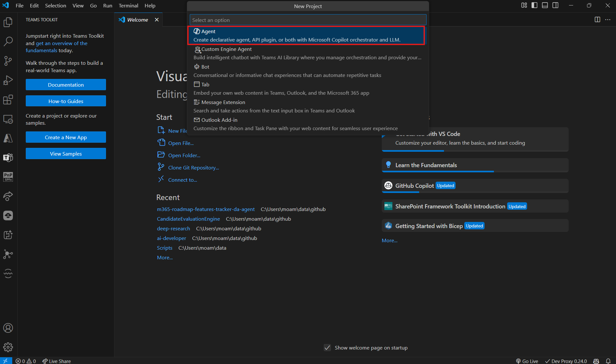The image size is (616, 364).
Task: Open the Selection menu
Action: tap(55, 5)
